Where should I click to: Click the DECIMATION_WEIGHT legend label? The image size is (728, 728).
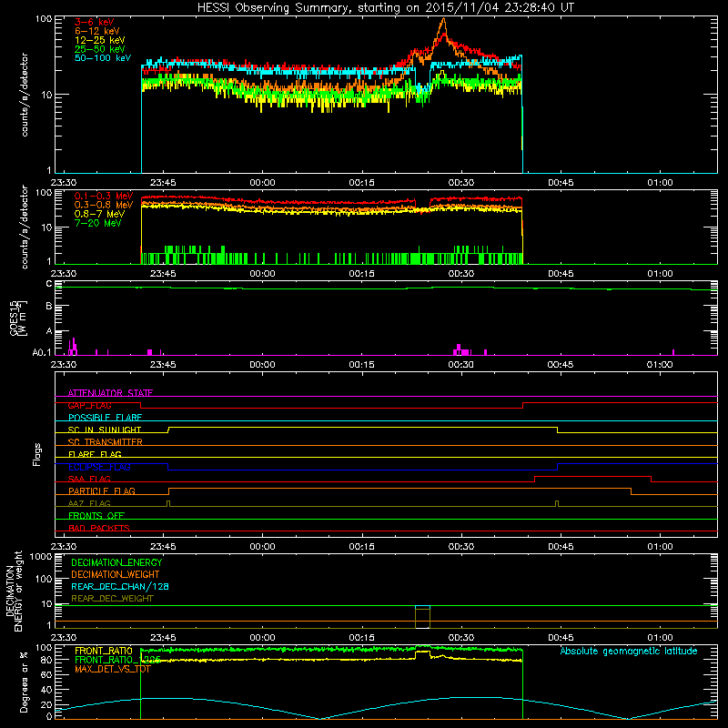tap(116, 574)
